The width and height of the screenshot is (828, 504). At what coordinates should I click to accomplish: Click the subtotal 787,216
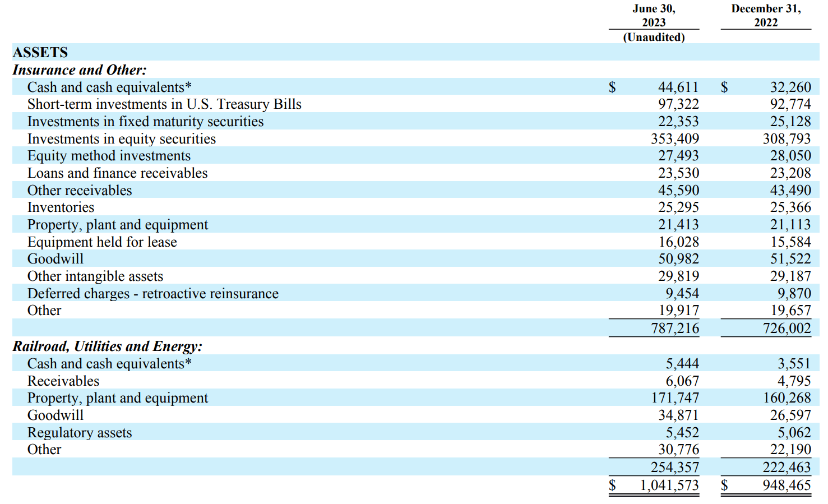click(675, 329)
